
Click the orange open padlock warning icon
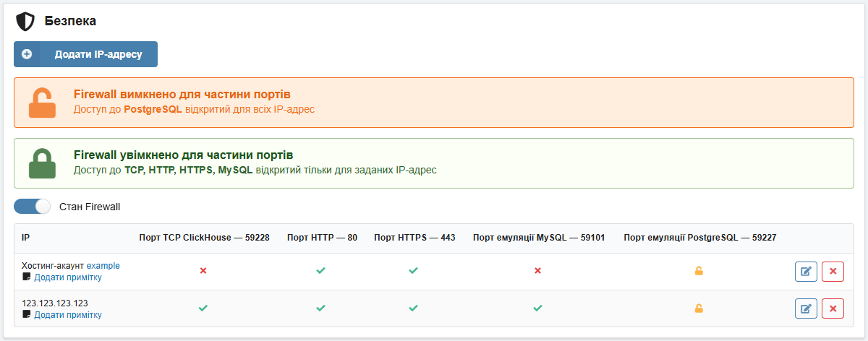pos(42,103)
